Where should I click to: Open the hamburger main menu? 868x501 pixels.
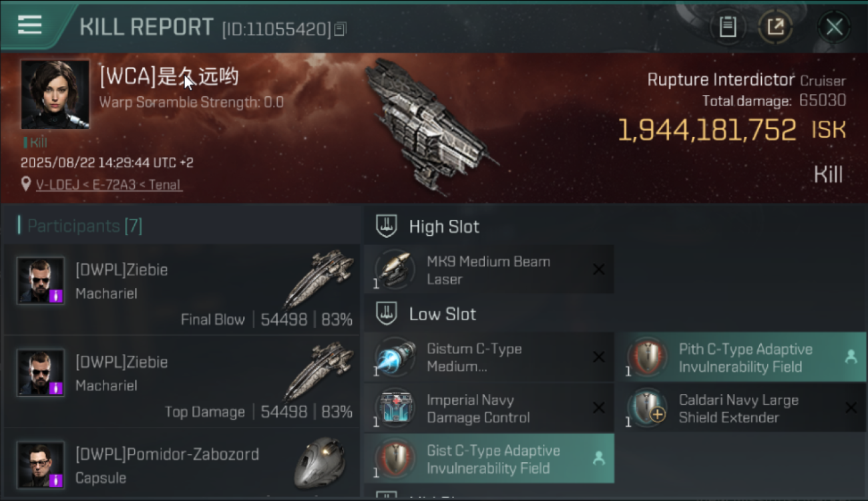click(30, 25)
